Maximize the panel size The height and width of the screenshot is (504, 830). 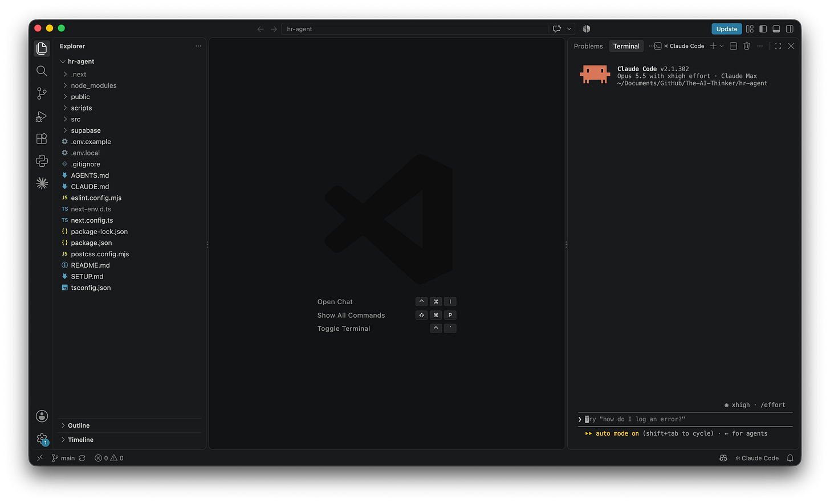pos(778,46)
